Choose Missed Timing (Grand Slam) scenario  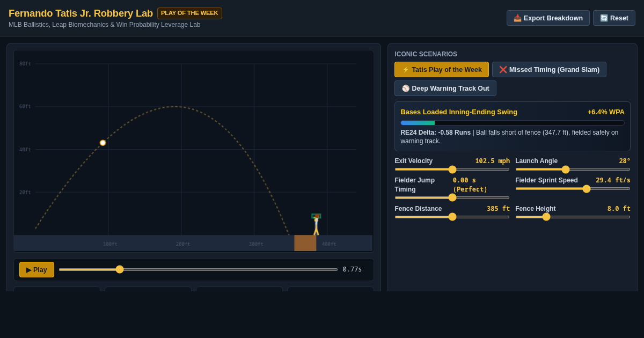point(549,69)
